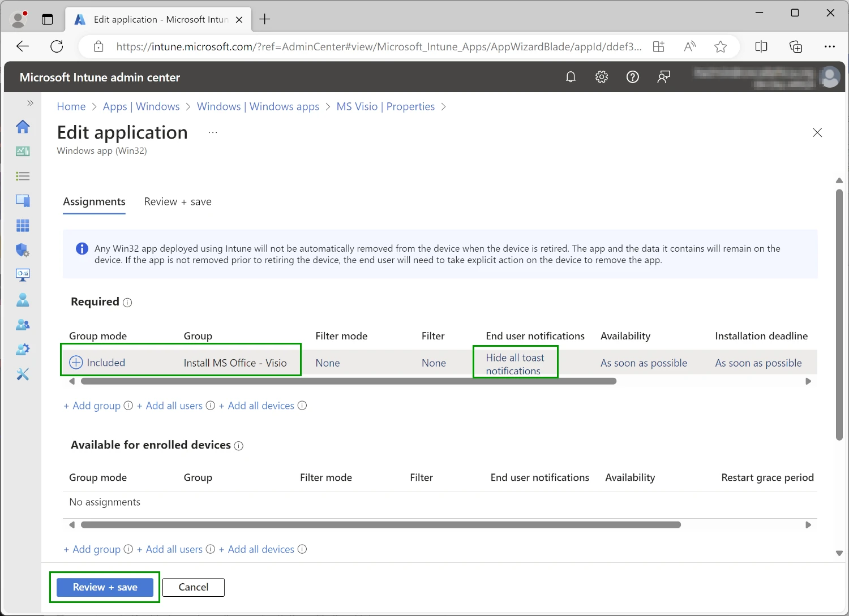Open the All services list icon
The width and height of the screenshot is (849, 616).
pos(23,176)
